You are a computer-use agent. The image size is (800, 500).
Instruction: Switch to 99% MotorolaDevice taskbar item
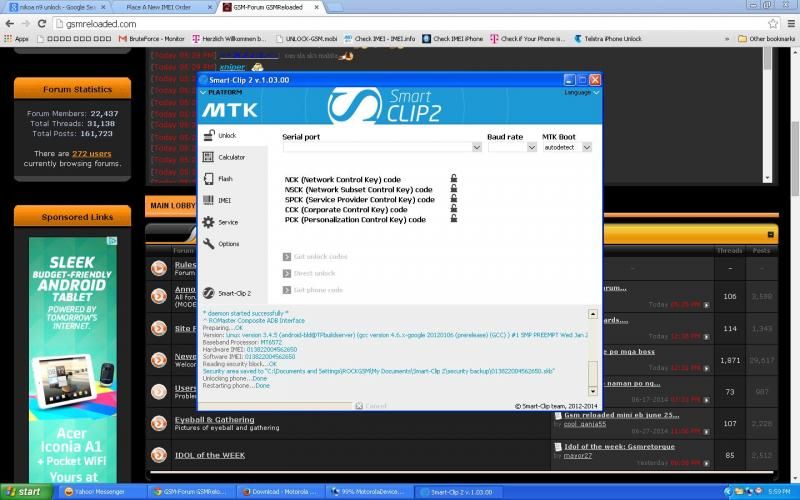click(x=368, y=492)
